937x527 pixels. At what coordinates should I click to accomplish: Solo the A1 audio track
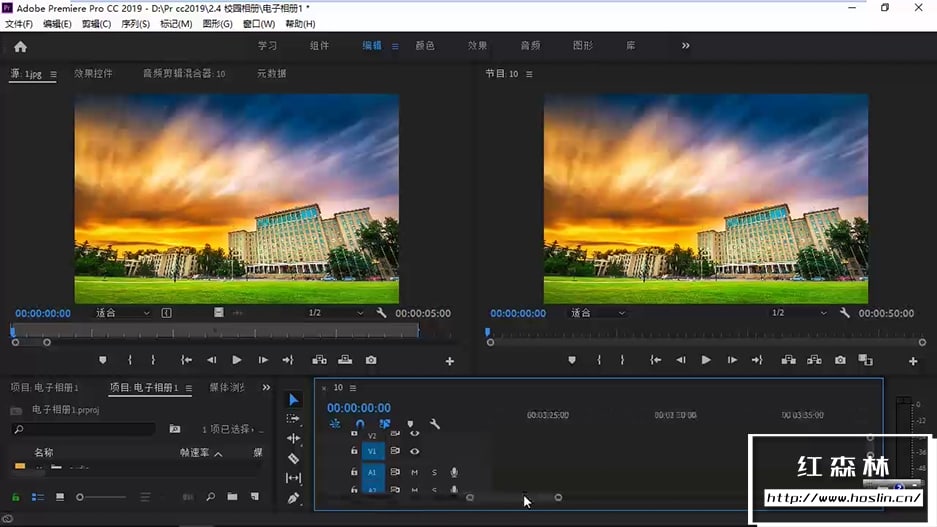[x=434, y=472]
